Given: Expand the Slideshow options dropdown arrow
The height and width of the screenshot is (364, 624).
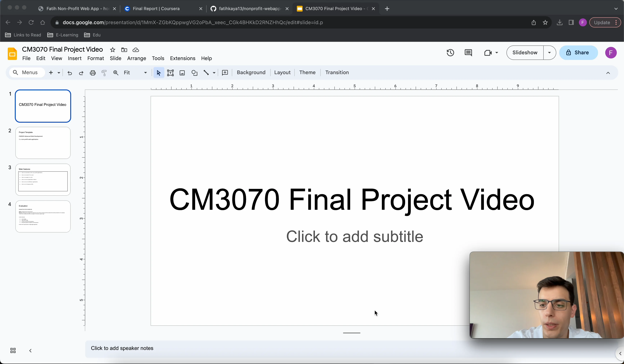Looking at the screenshot, I should coord(549,53).
